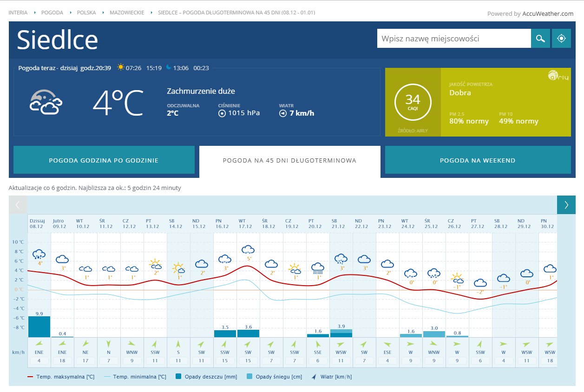Click the rain cloud icon for Dzisiaj 08.12
The height and width of the screenshot is (392, 584).
pos(39,255)
